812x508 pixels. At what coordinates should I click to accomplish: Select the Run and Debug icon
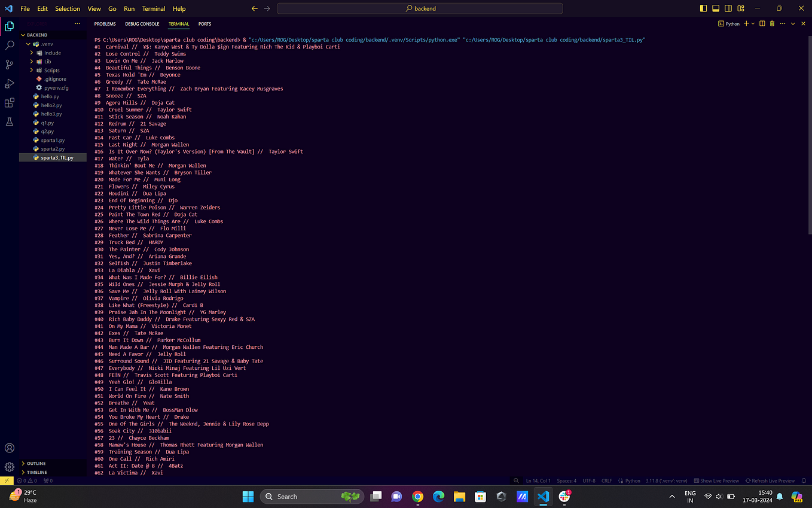(8, 83)
